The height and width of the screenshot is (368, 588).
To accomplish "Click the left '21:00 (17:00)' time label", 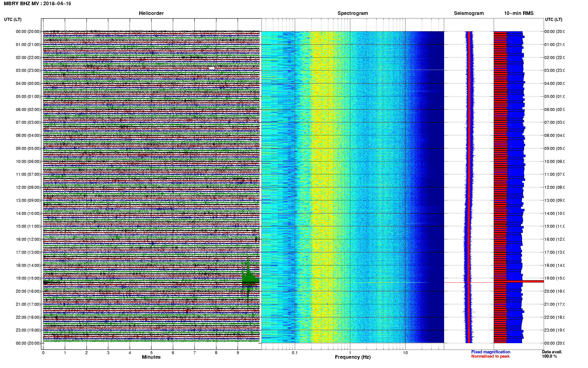I will (x=28, y=304).
